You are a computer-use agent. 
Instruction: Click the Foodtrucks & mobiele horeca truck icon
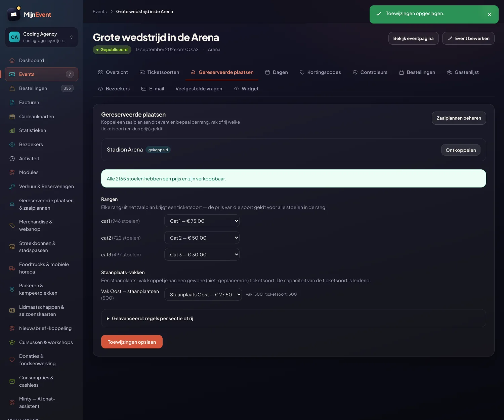pyautogui.click(x=12, y=268)
